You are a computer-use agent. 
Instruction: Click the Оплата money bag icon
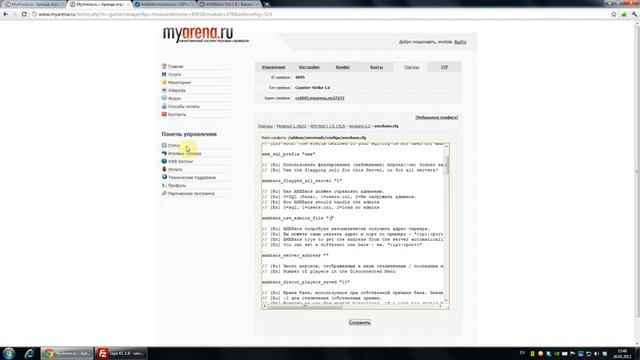(x=164, y=169)
